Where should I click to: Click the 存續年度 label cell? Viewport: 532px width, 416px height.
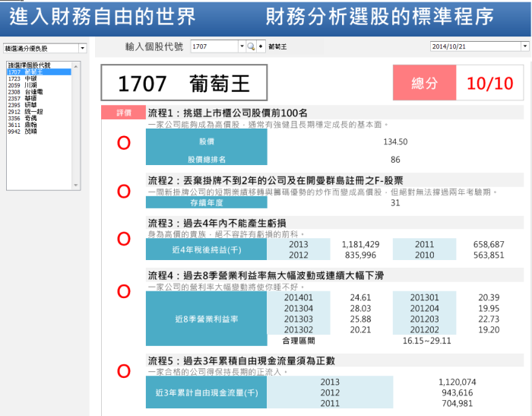point(207,203)
